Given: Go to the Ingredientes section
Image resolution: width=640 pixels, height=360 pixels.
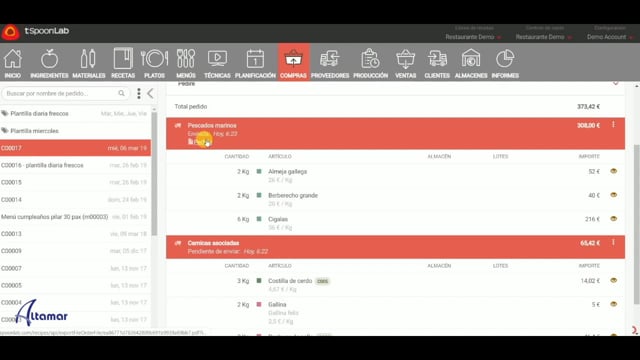Looking at the screenshot, I should (49, 63).
